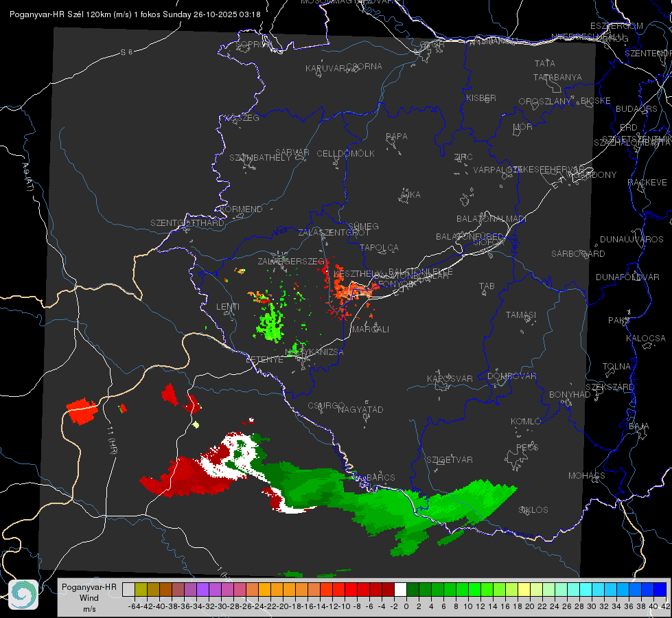Click the radar title text with date and time
This screenshot has height=618, width=672.
point(135,14)
